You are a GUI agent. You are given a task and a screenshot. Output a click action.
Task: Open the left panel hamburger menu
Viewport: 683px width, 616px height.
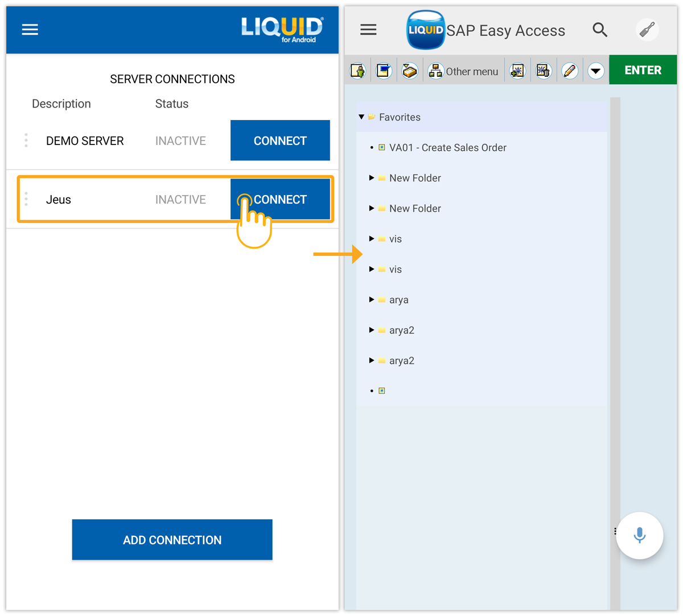(30, 30)
